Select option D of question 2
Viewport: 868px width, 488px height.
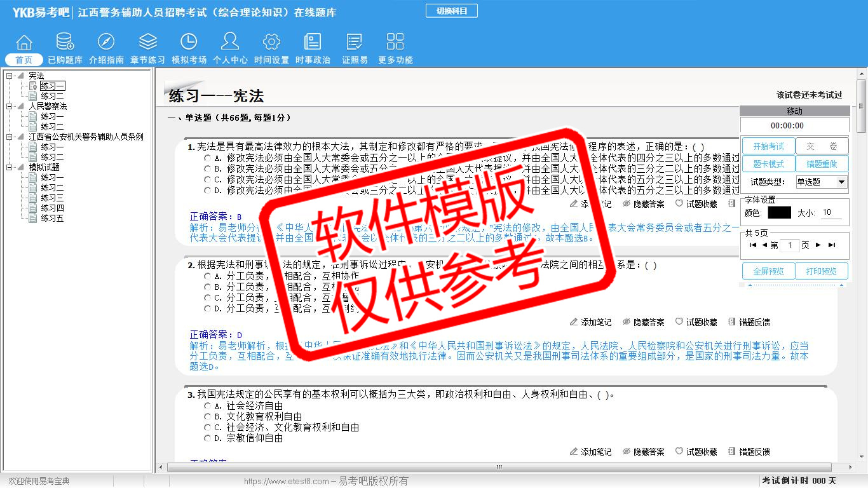(207, 309)
